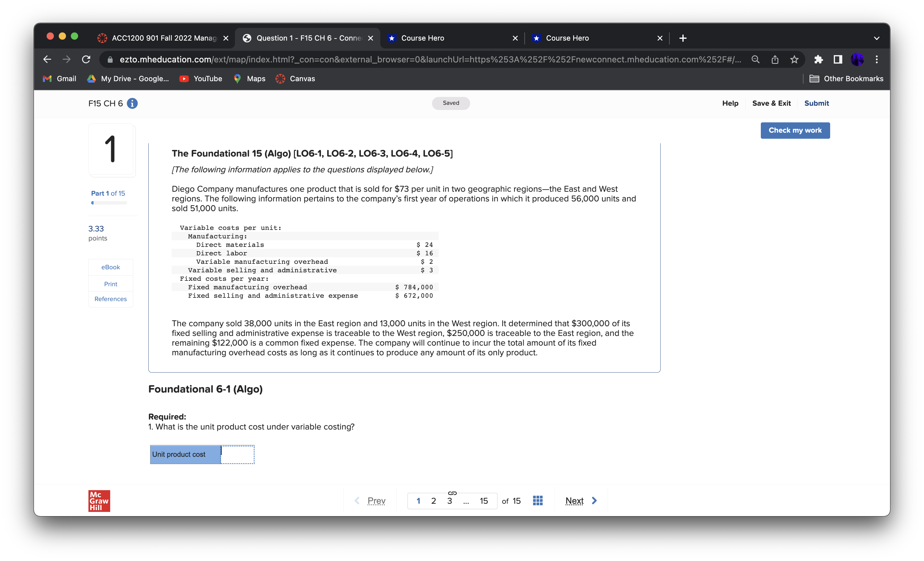The image size is (924, 561).
Task: Open the YouTube bookmark
Action: point(201,78)
